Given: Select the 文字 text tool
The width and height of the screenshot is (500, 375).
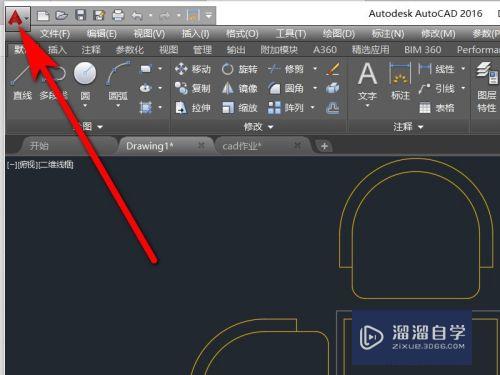Looking at the screenshot, I should pos(367,82).
